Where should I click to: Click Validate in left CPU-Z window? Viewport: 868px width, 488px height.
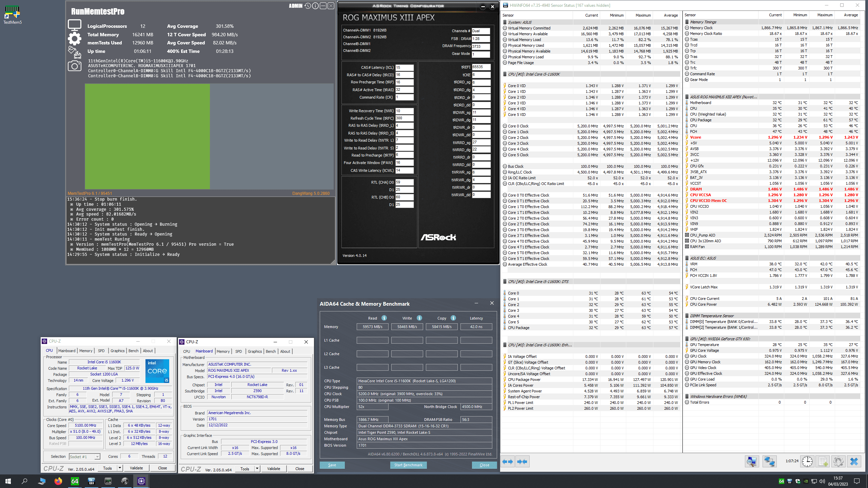click(136, 468)
